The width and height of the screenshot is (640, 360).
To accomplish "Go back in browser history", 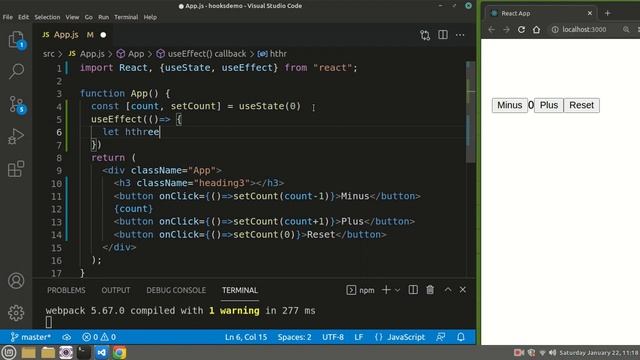I will tap(491, 29).
